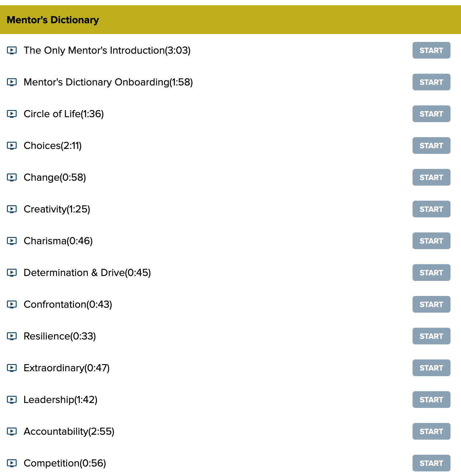Click video icon next to Circle of Life
This screenshot has width=461, height=476.
click(12, 114)
